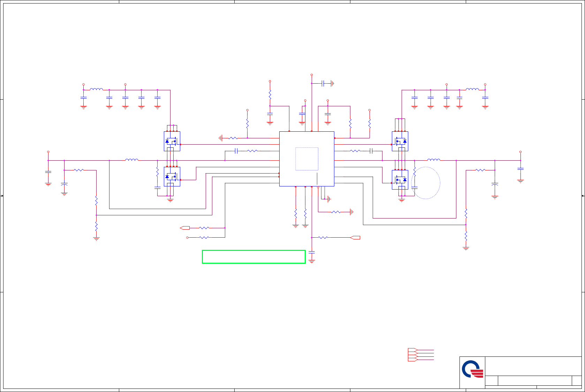Select the capacitor to ground at the IC bottom
The image size is (585, 392).
pos(312,252)
